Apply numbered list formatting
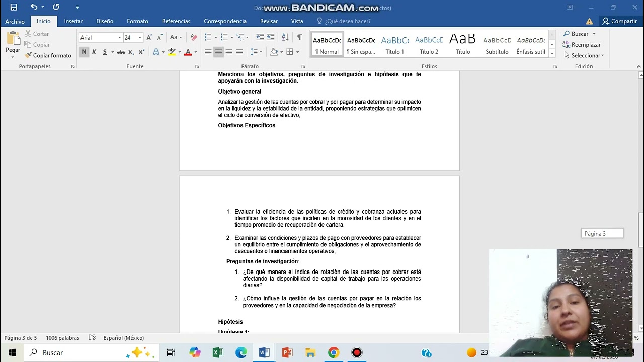The width and height of the screenshot is (644, 362). [x=224, y=37]
